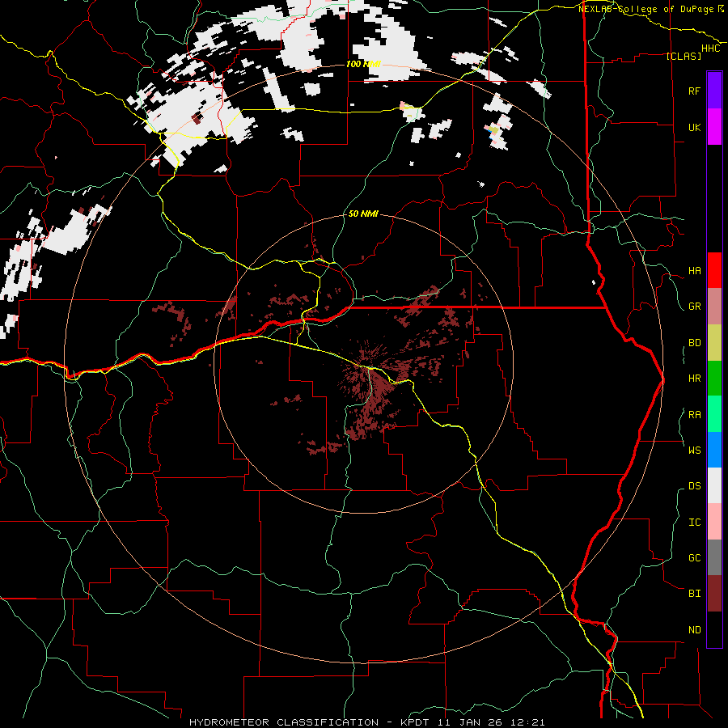Click the UK magenta legend color swatch
This screenshot has height=728, width=728.
(714, 127)
